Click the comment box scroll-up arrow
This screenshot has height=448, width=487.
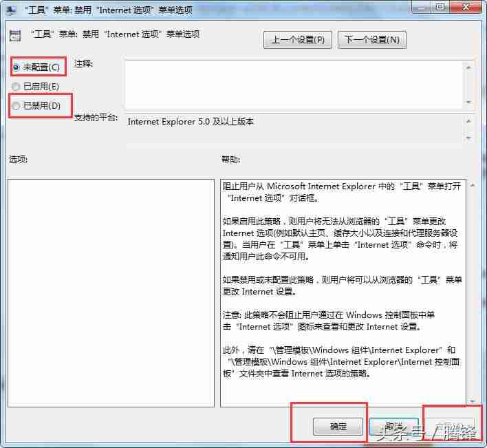468,67
